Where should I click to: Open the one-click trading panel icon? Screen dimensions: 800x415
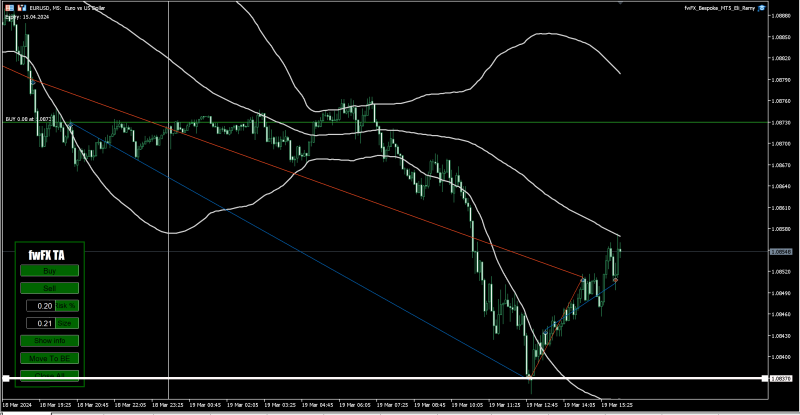click(9, 8)
